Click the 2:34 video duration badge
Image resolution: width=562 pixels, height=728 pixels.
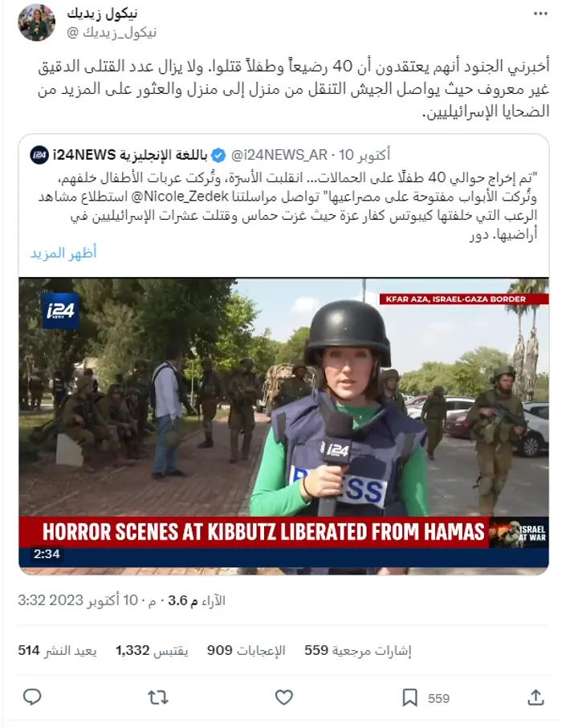47,554
